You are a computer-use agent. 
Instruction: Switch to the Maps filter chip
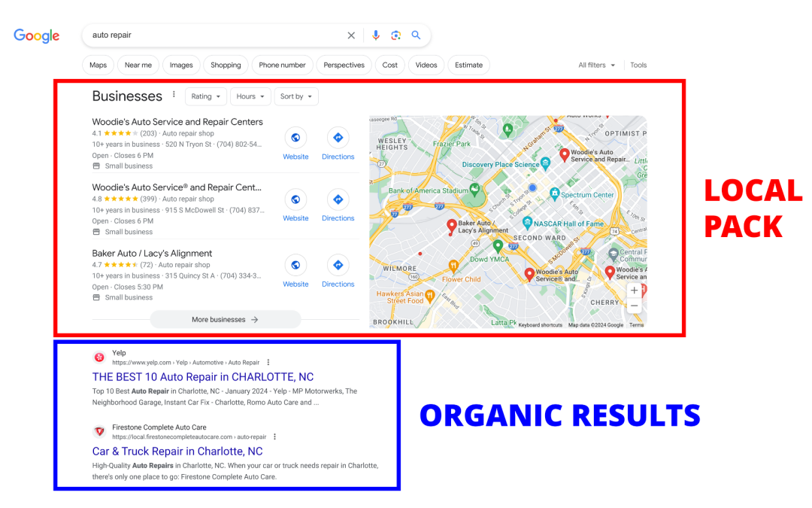pos(98,65)
